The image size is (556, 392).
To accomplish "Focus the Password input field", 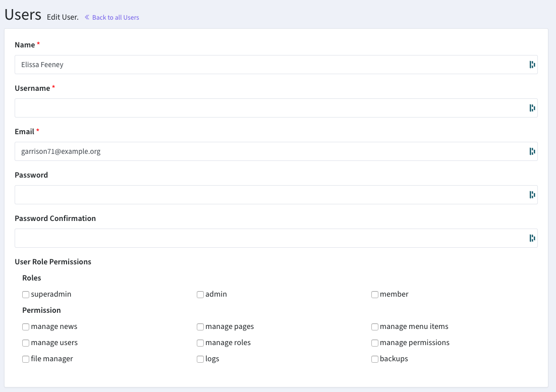I will tap(276, 195).
